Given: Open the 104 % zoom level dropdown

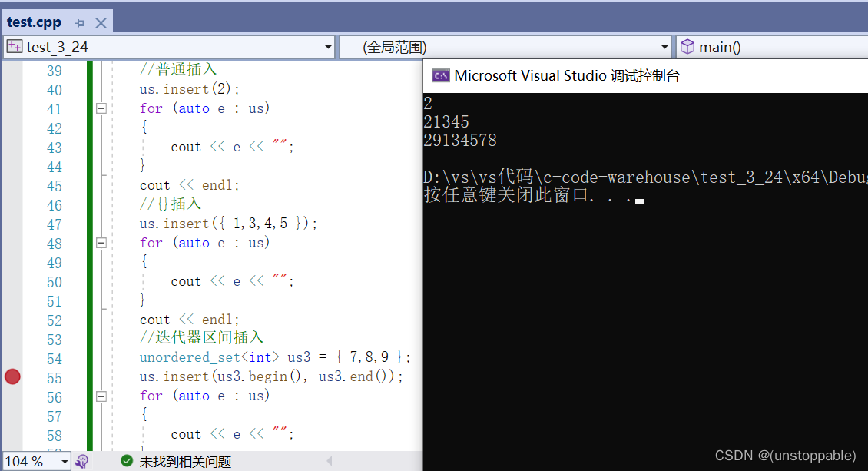Looking at the screenshot, I should pyautogui.click(x=65, y=462).
